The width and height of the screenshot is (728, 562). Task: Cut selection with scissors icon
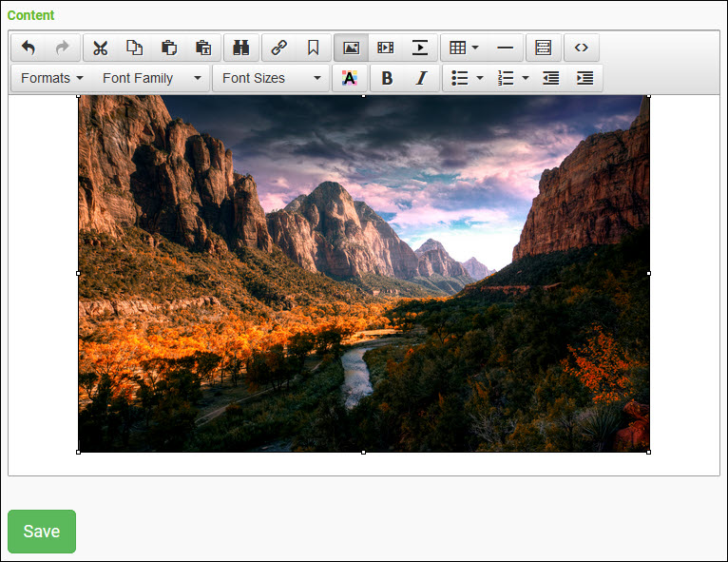[x=101, y=48]
